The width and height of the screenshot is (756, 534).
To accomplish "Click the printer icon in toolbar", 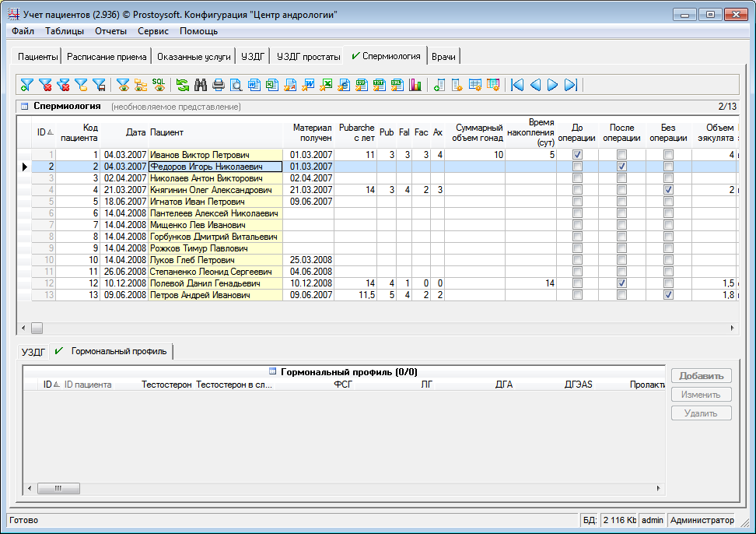I will [x=219, y=85].
